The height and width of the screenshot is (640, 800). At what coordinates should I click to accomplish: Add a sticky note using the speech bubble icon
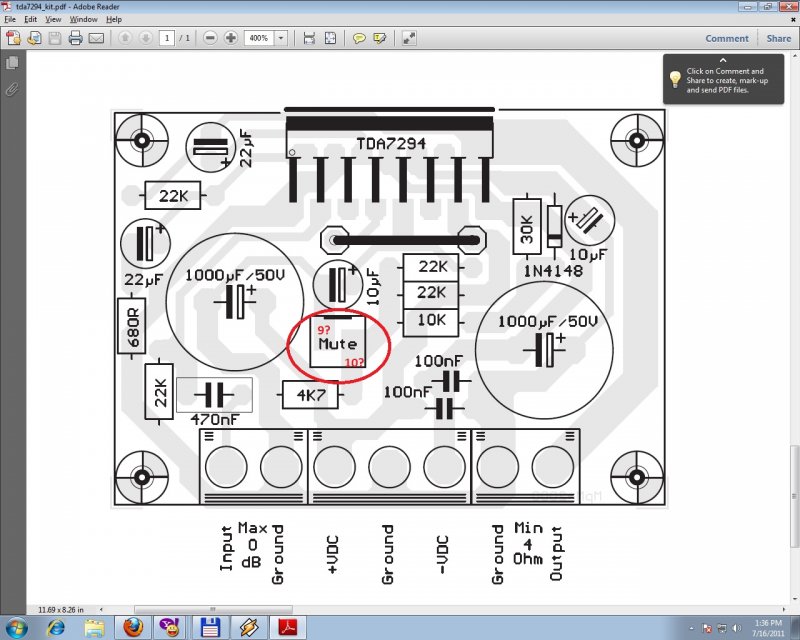point(359,38)
